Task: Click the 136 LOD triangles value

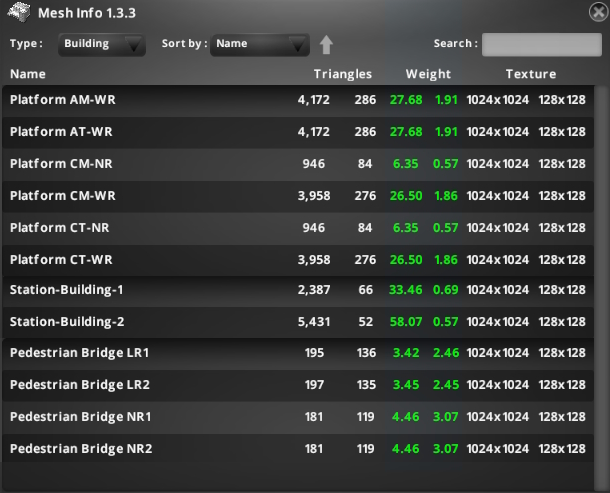Action: click(366, 353)
